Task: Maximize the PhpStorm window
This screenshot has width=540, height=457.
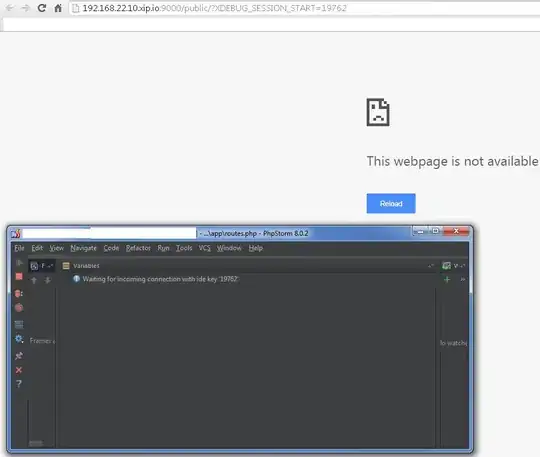Action: pos(436,231)
